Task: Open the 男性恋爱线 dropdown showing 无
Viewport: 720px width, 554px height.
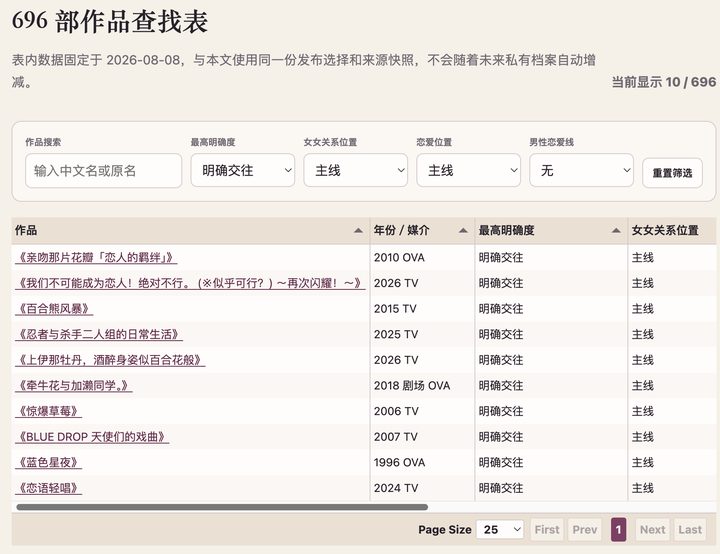Action: 581,170
